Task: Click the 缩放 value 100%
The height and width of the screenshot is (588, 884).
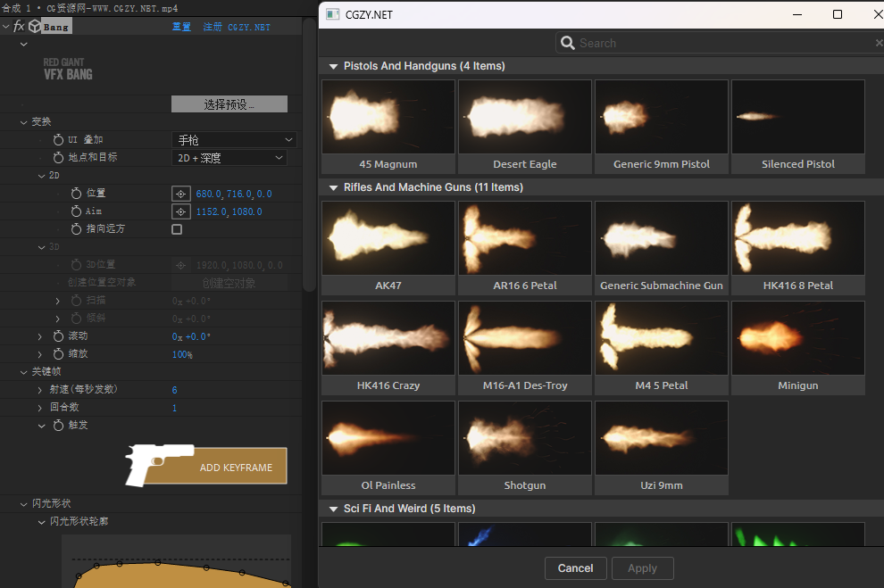Action: click(182, 354)
